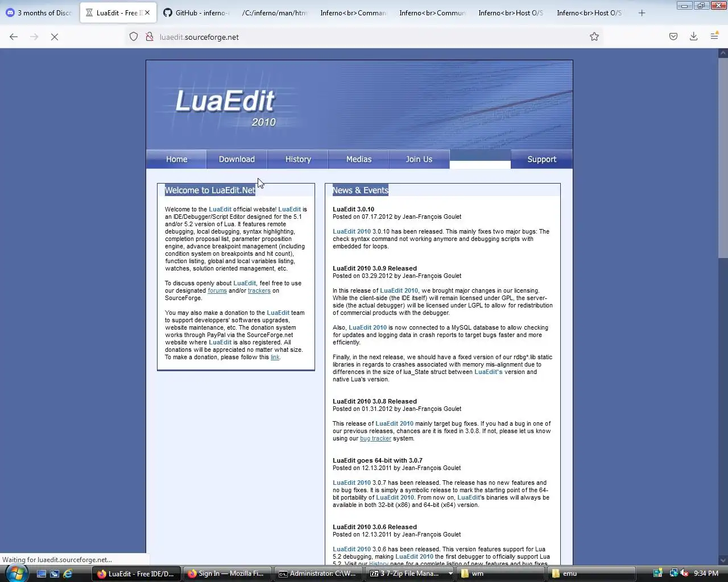
Task: Switch to Administrator command prompt taskbar window
Action: coord(317,573)
